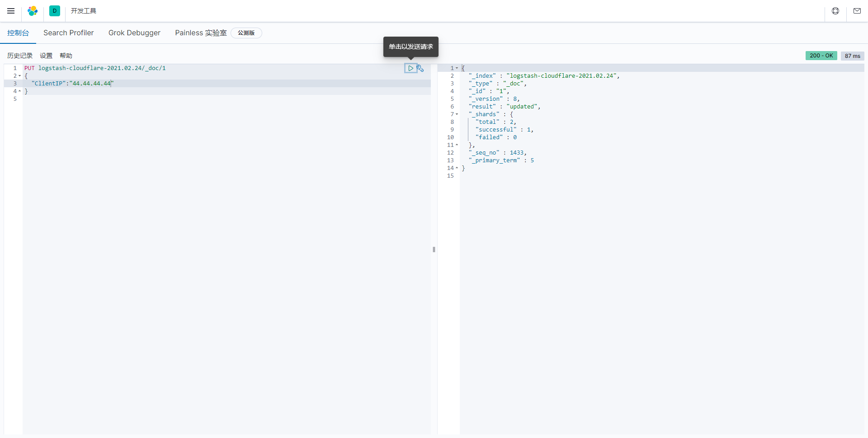Switch to the Search Profiler tab
Screen dimensions: 868x438
(69, 33)
